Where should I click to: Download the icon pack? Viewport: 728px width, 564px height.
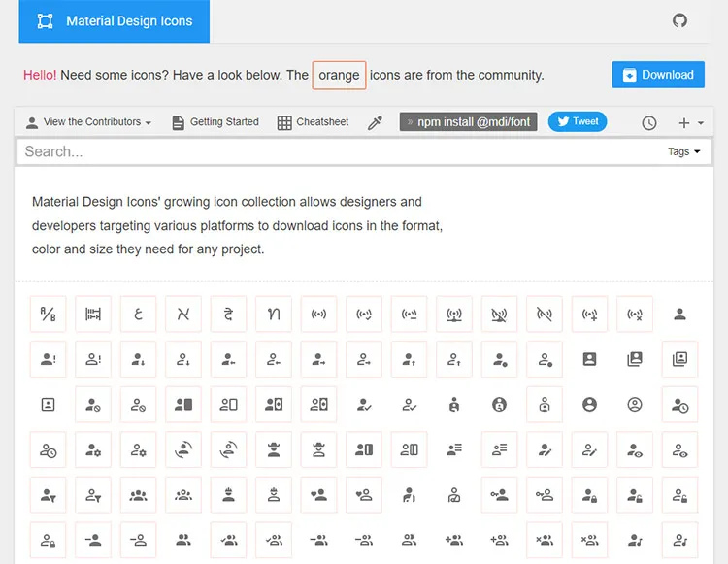pyautogui.click(x=658, y=75)
